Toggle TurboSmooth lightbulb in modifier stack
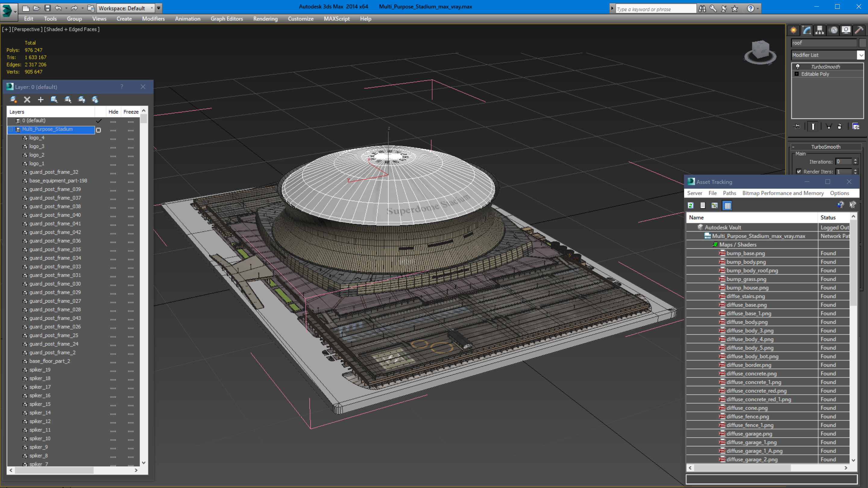The height and width of the screenshot is (488, 868). (x=797, y=67)
